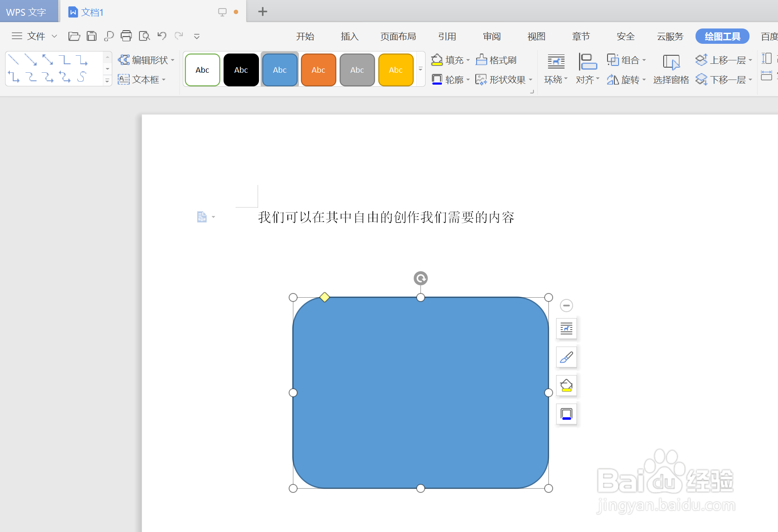Select the single arrow line shape

pyautogui.click(x=31, y=60)
